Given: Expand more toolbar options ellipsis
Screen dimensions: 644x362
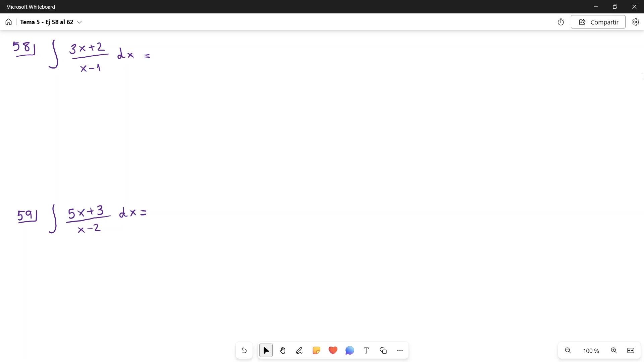Looking at the screenshot, I should tap(400, 351).
